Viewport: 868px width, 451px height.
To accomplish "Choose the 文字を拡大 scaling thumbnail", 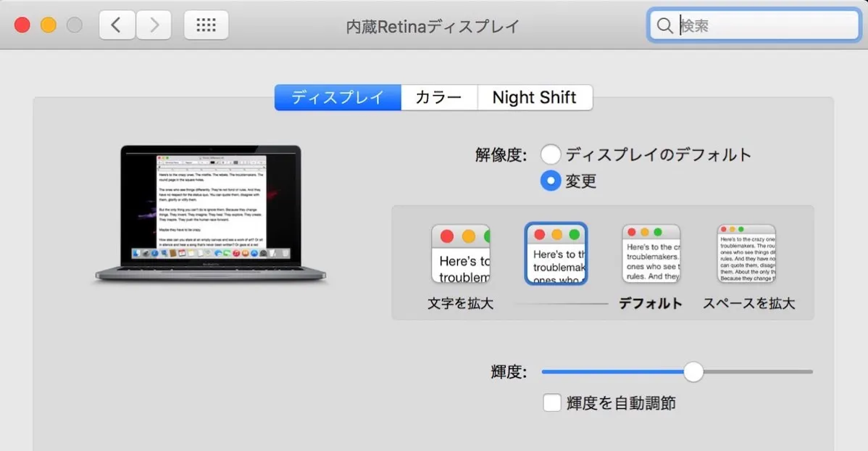I will click(x=461, y=255).
